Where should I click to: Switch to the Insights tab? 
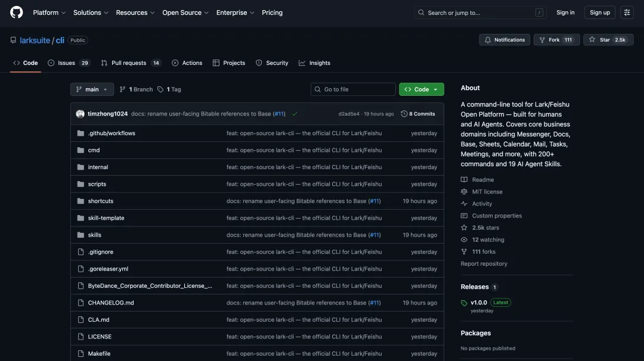315,63
